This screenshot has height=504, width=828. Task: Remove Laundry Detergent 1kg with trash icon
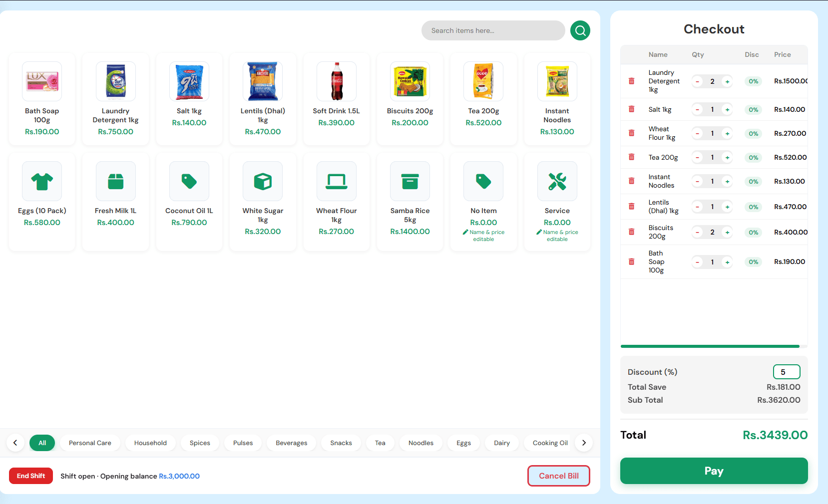(631, 81)
